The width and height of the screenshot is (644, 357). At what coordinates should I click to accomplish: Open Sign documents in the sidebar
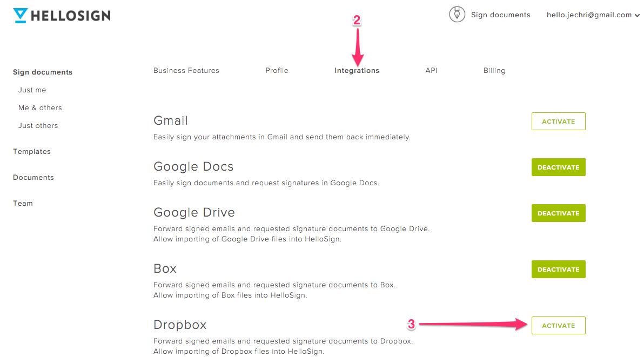point(42,72)
